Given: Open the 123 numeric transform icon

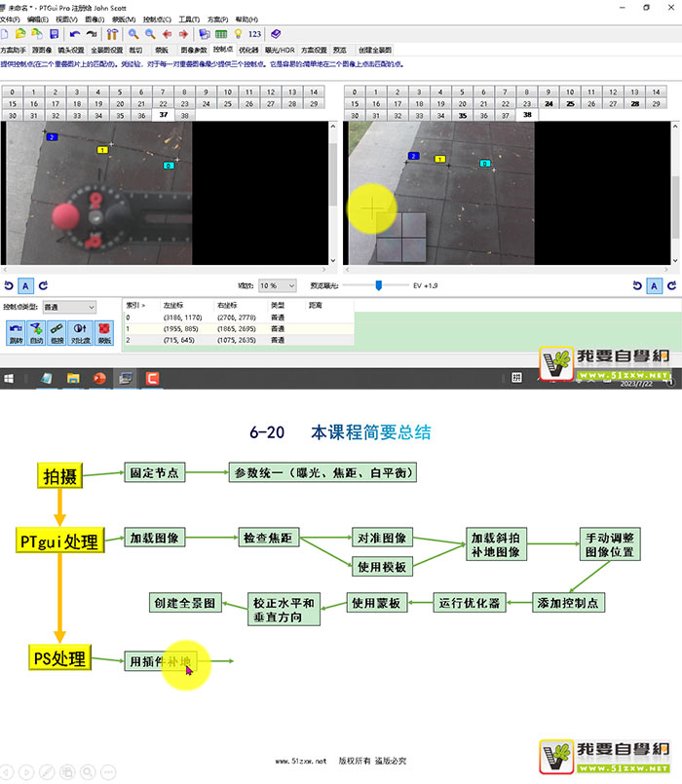Looking at the screenshot, I should tap(254, 34).
